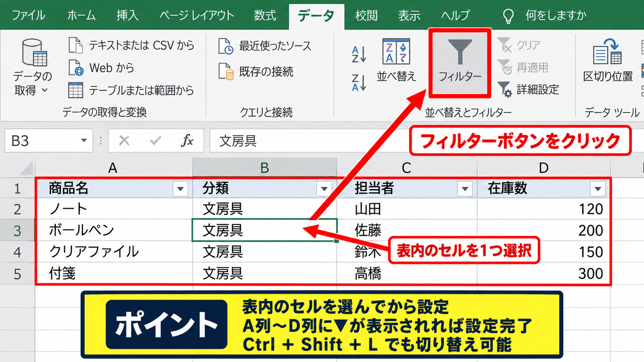
Task: Select column B header
Action: point(265,168)
